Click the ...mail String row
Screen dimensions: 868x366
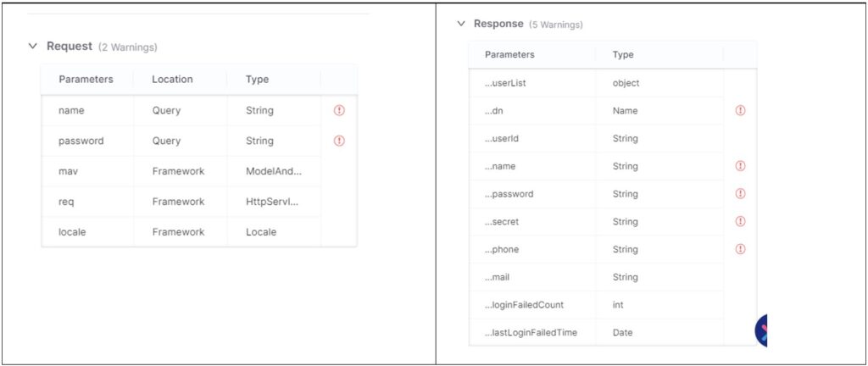[x=595, y=277]
